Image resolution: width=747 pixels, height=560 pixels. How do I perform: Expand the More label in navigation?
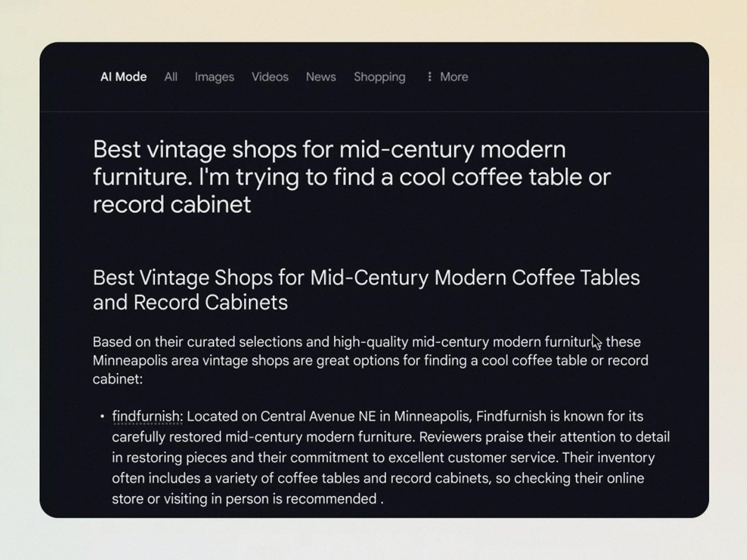click(x=454, y=77)
